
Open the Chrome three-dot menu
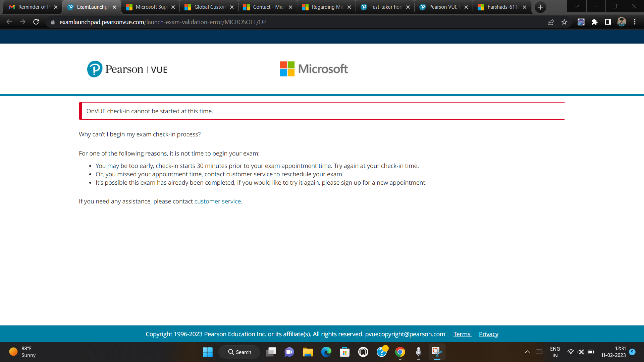pyautogui.click(x=635, y=22)
